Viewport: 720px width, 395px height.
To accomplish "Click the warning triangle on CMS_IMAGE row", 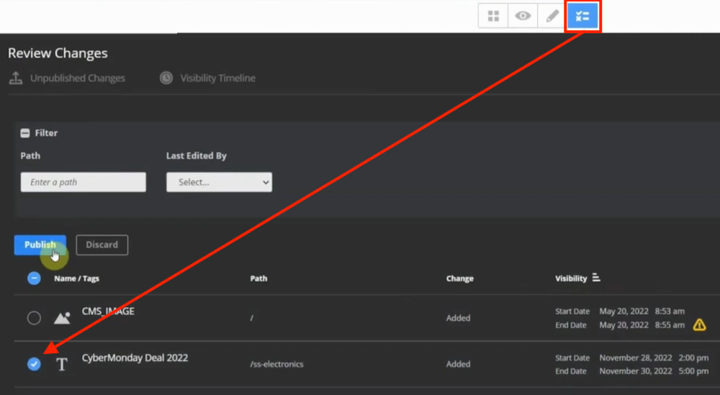I will pyautogui.click(x=699, y=325).
